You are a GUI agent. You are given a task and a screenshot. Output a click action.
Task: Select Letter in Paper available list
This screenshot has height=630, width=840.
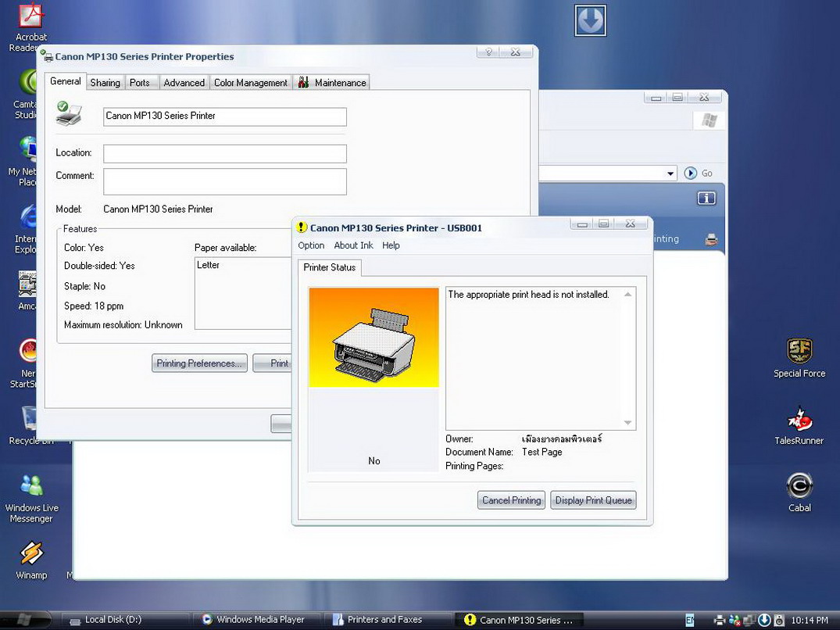pyautogui.click(x=208, y=265)
